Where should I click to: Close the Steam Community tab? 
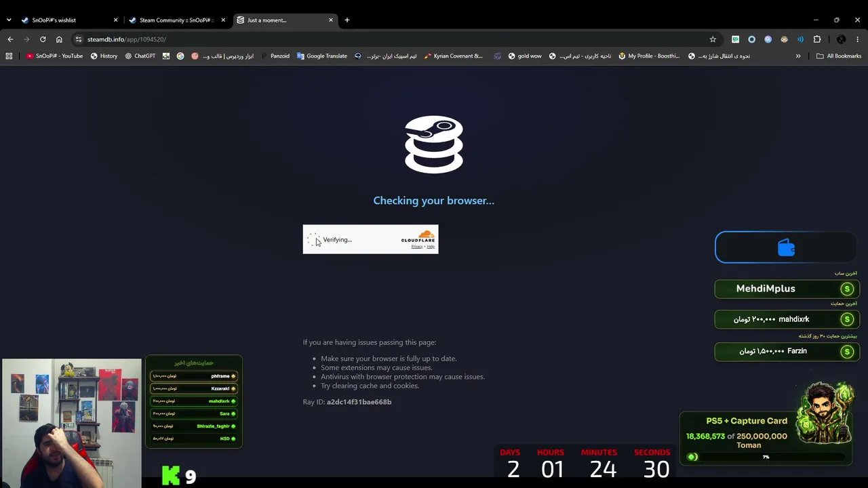pyautogui.click(x=223, y=20)
